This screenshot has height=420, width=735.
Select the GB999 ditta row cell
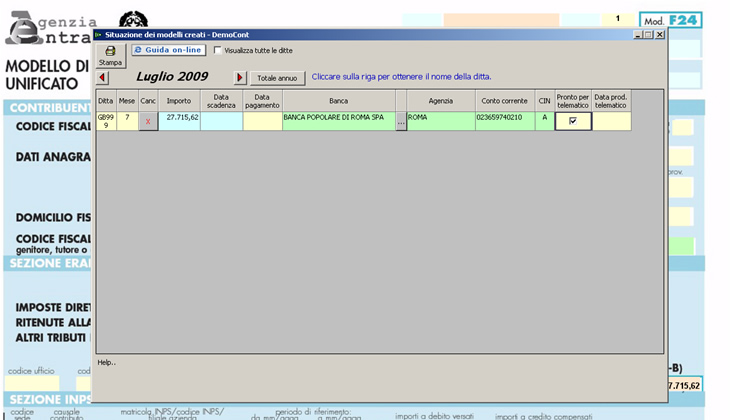pyautogui.click(x=105, y=121)
